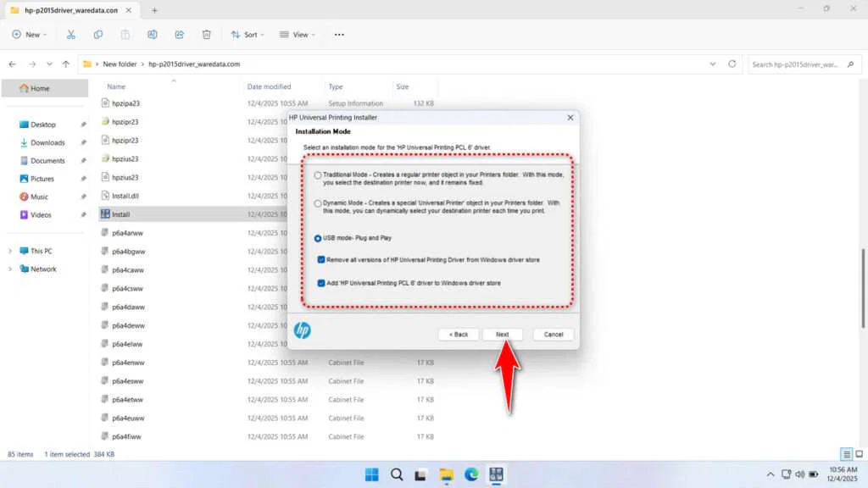Image resolution: width=868 pixels, height=488 pixels.
Task: Cut the selected Install file
Action: (71, 34)
